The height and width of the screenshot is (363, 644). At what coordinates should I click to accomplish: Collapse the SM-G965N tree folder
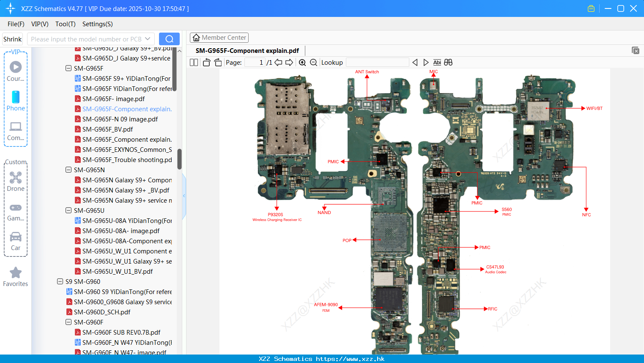tap(69, 170)
